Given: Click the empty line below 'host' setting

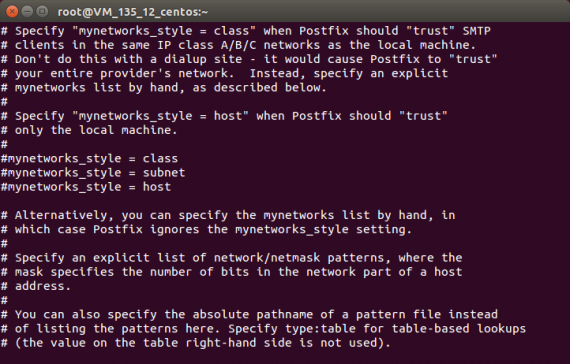Looking at the screenshot, I should pos(285,201).
